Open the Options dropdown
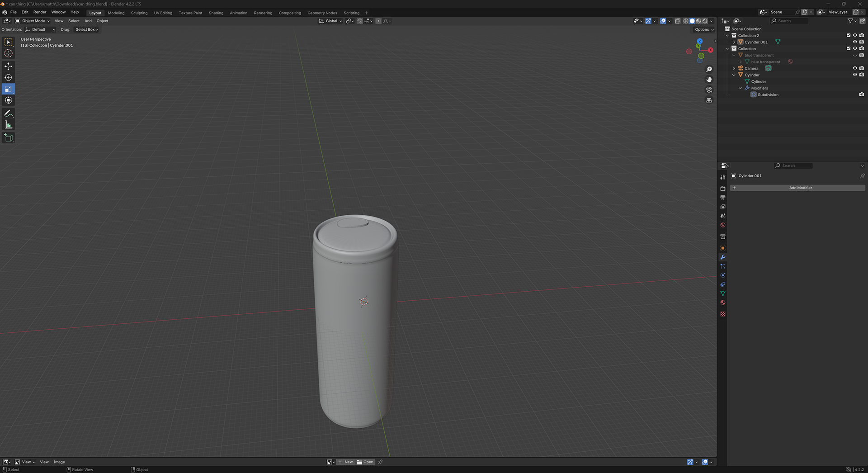Image resolution: width=868 pixels, height=473 pixels. pyautogui.click(x=704, y=29)
